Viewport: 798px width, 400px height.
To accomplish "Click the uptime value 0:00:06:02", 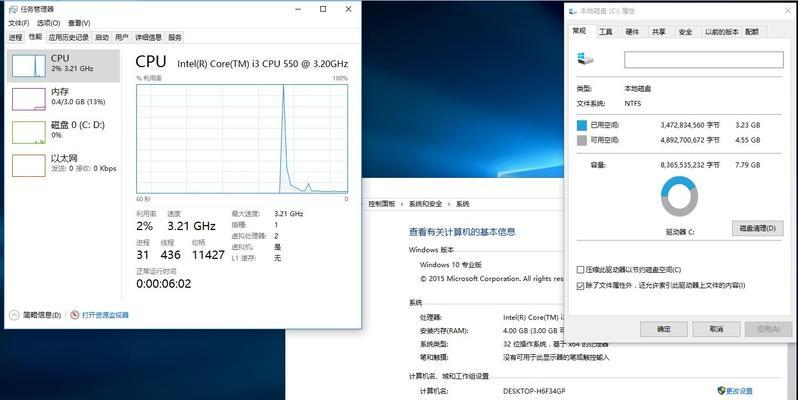I will click(x=163, y=284).
